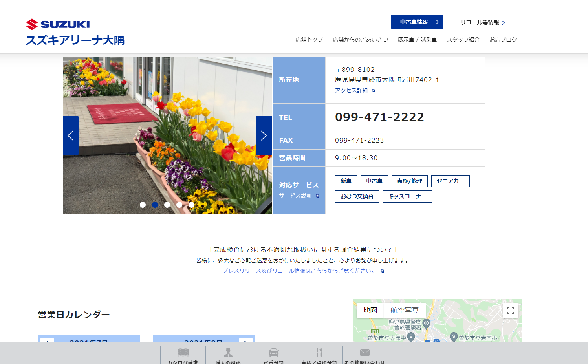Open アクセス詳細 link
The height and width of the screenshot is (364, 588).
tap(355, 90)
